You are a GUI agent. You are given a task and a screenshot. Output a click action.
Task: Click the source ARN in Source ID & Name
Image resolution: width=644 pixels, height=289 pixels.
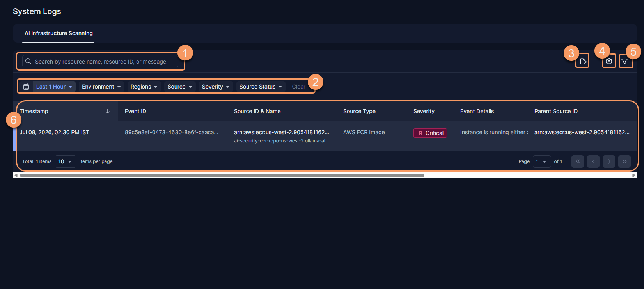click(x=282, y=132)
